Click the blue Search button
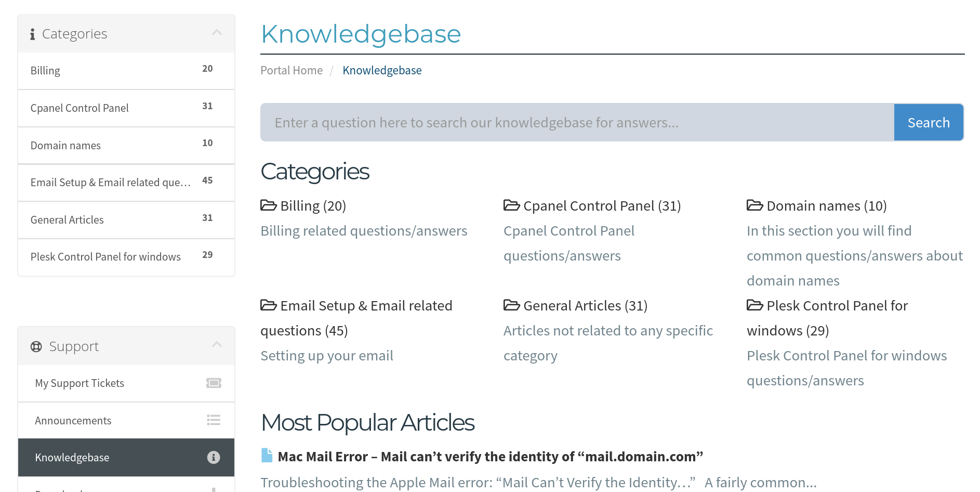This screenshot has width=980, height=492. coord(929,122)
